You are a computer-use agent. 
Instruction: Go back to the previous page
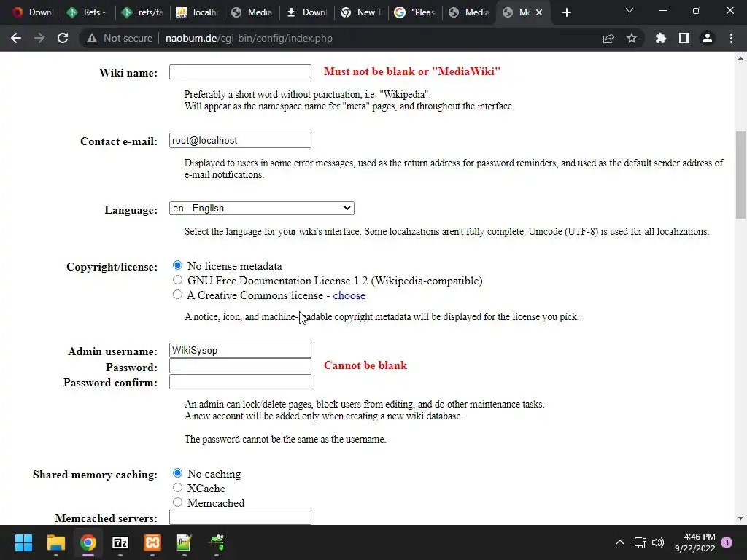16,38
